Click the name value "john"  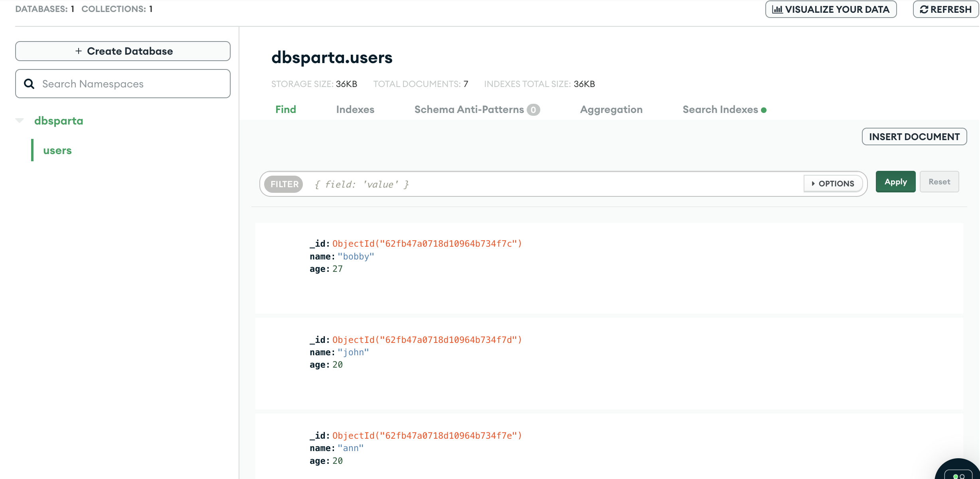pos(353,352)
